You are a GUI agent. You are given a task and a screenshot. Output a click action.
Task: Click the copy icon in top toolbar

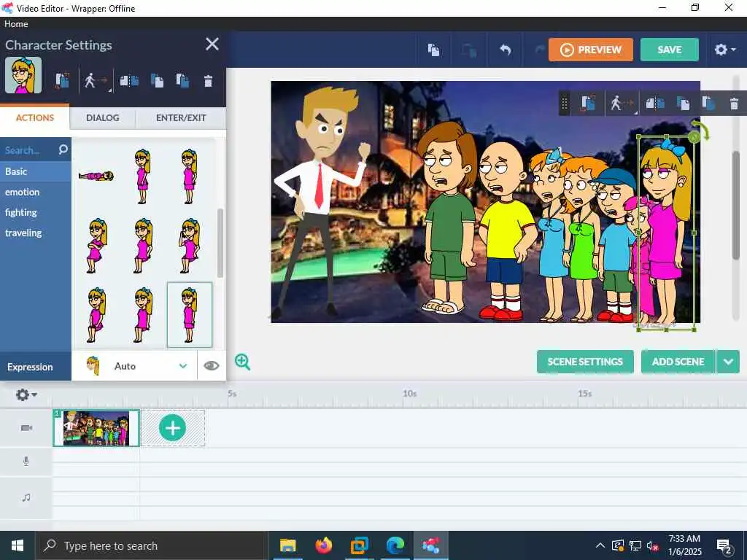(x=433, y=50)
